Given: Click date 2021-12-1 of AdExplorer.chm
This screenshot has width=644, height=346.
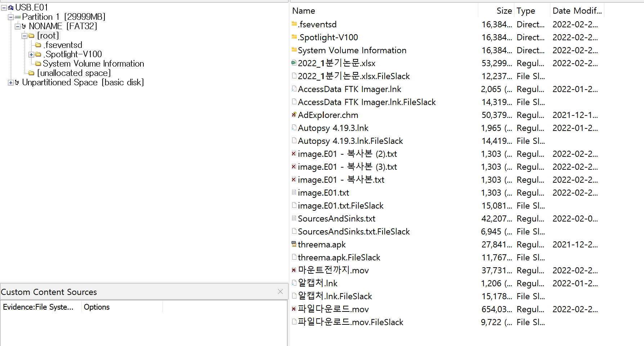Looking at the screenshot, I should tap(575, 115).
